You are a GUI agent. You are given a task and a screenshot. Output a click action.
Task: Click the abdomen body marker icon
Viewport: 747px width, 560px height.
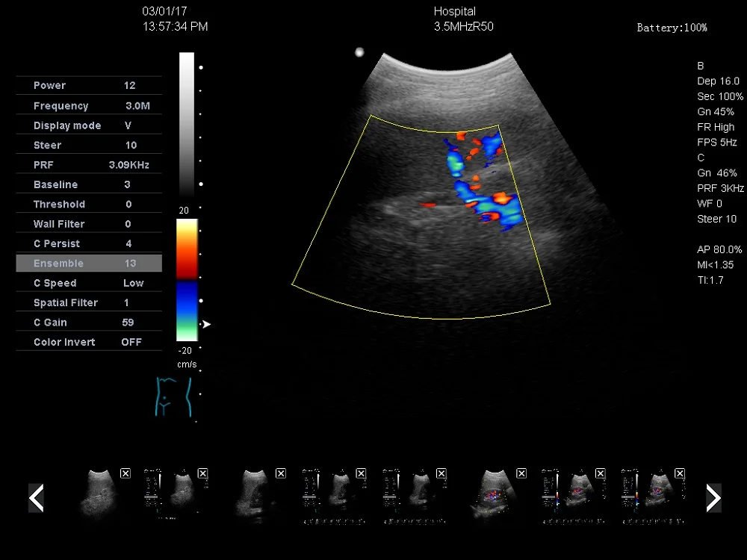173,397
